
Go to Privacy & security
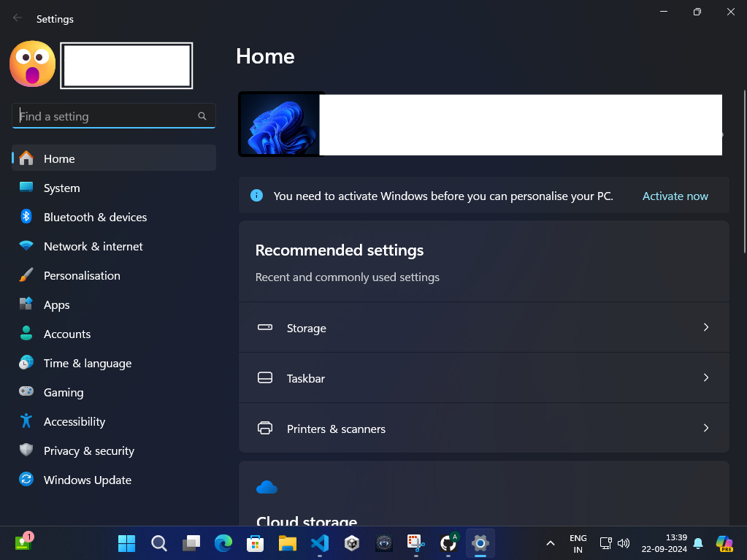(x=113, y=450)
